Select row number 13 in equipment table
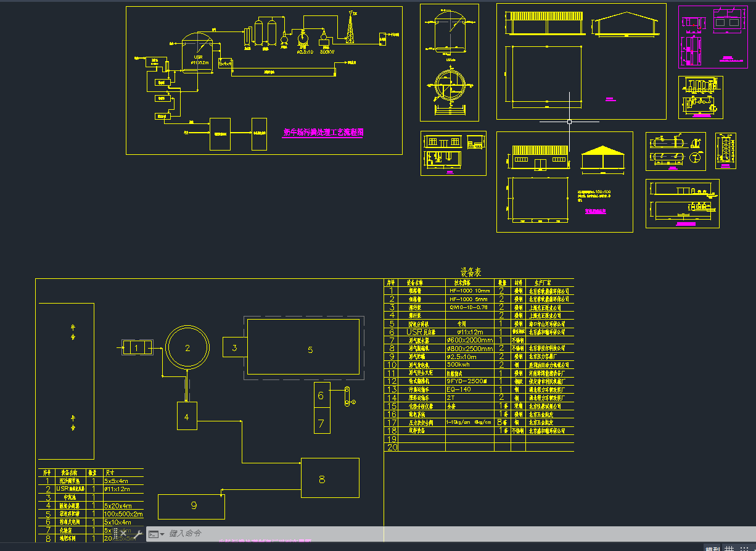 (391, 389)
